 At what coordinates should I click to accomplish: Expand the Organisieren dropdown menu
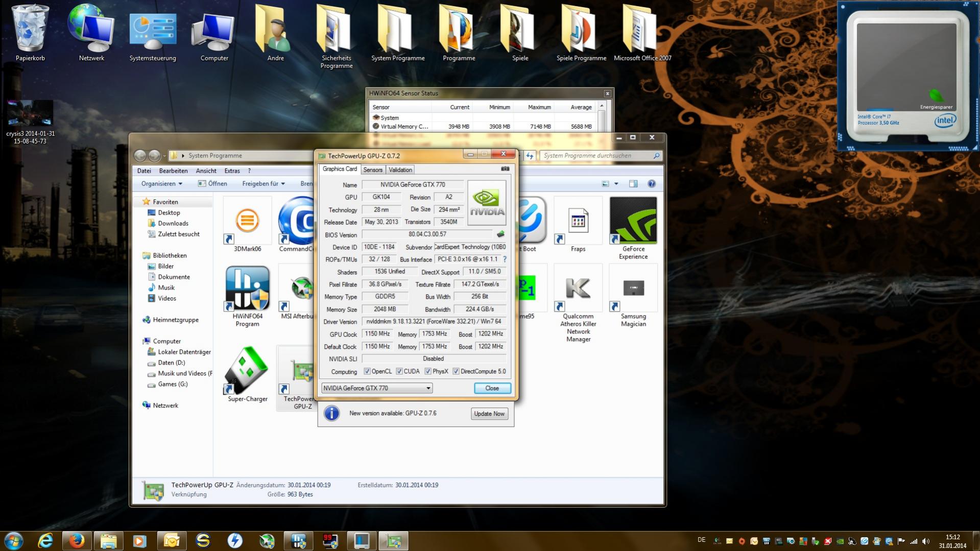[162, 184]
